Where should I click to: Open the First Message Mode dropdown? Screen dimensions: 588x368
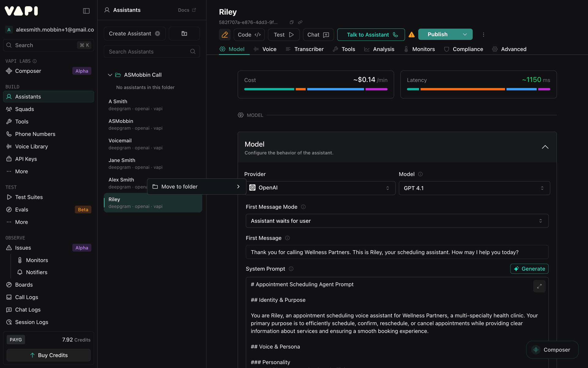[397, 221]
